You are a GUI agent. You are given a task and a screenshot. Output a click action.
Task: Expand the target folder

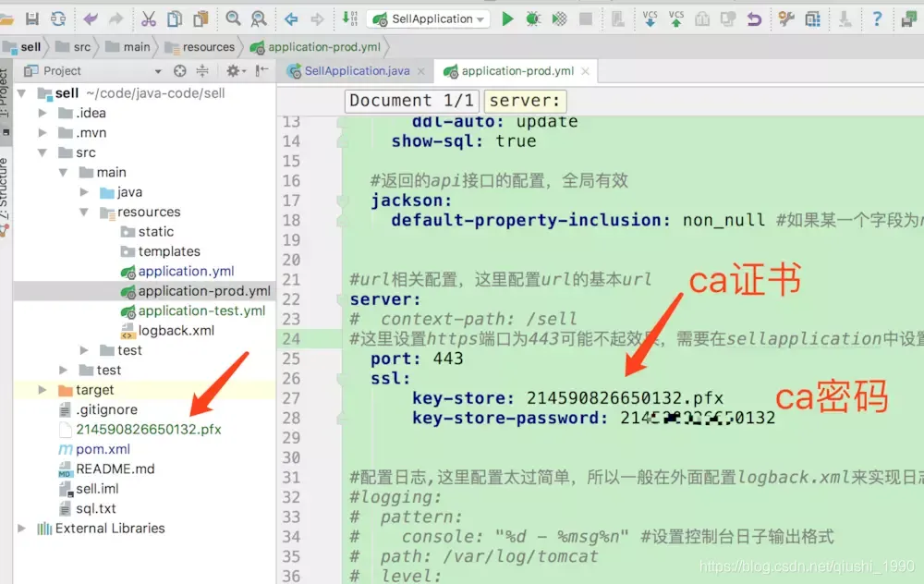(x=42, y=390)
